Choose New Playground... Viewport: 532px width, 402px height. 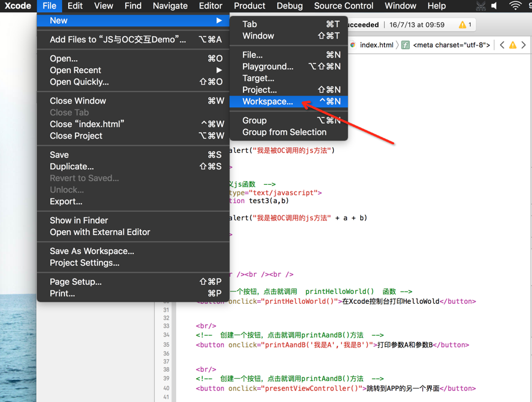[x=289, y=66]
